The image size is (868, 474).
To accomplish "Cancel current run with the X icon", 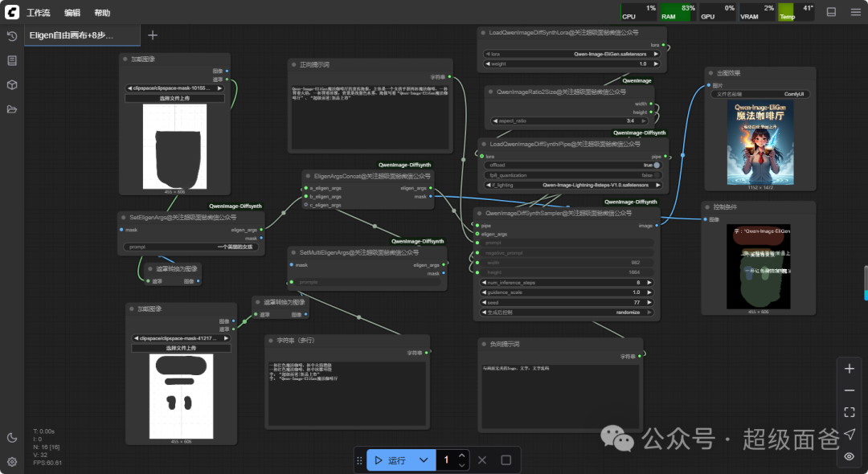I will point(482,460).
